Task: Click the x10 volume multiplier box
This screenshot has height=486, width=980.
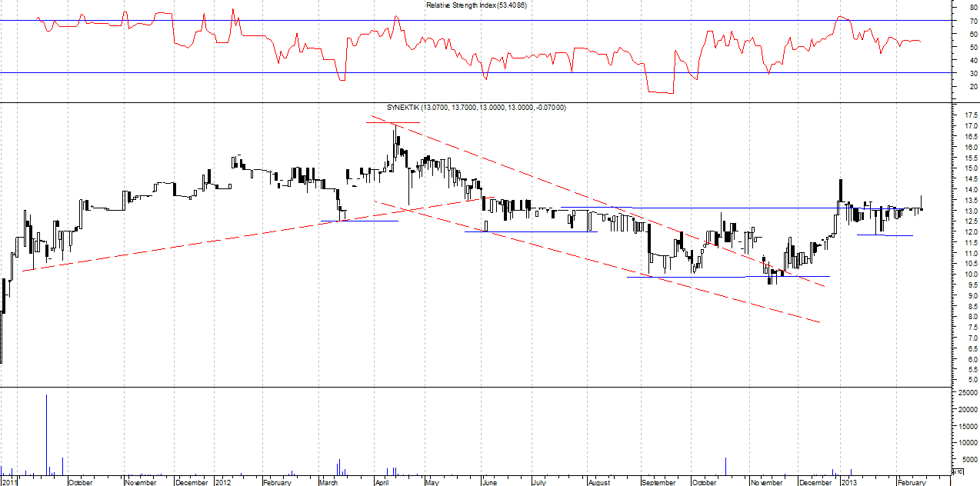Action: (x=957, y=471)
